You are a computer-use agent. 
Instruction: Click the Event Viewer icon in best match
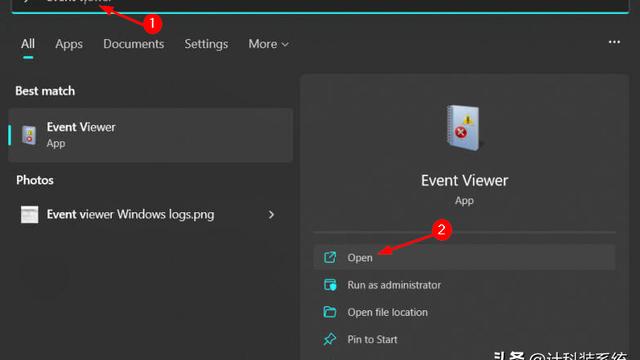29,135
